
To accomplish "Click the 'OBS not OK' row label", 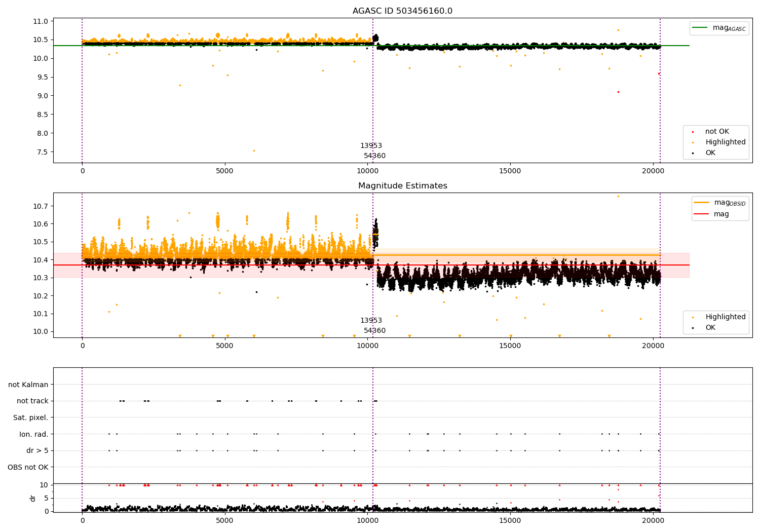I will (28, 467).
